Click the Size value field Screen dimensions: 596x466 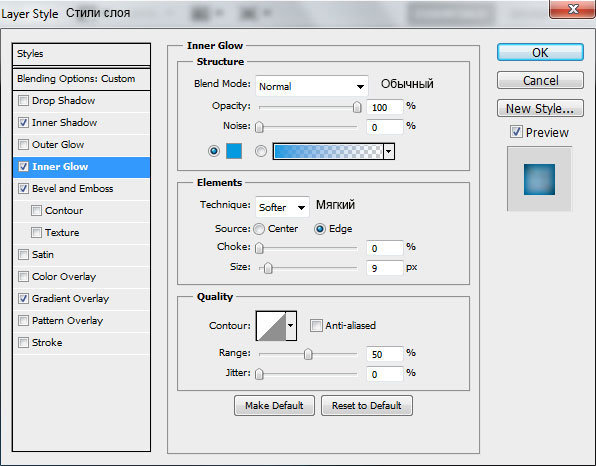pos(384,268)
